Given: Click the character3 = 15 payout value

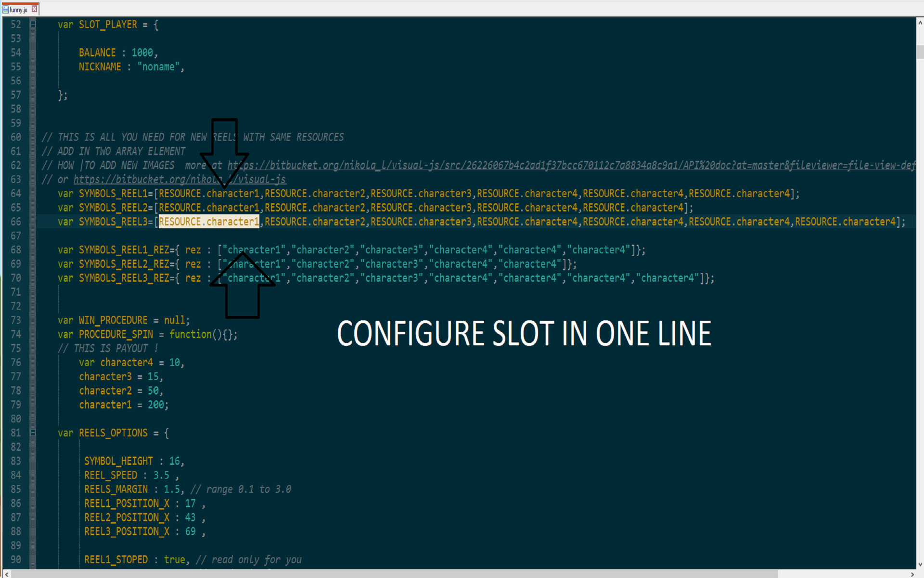Looking at the screenshot, I should pos(153,377).
